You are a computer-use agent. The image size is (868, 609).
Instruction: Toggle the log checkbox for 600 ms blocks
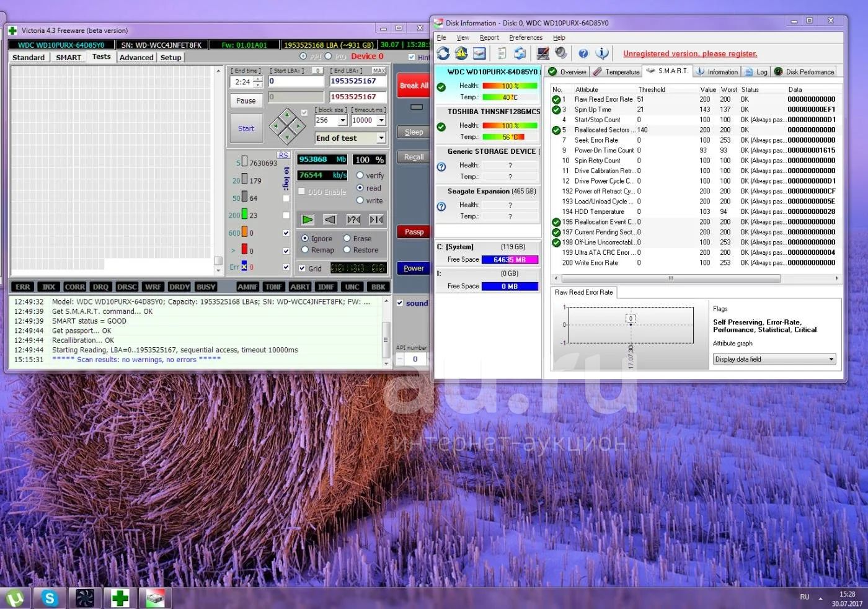[286, 233]
